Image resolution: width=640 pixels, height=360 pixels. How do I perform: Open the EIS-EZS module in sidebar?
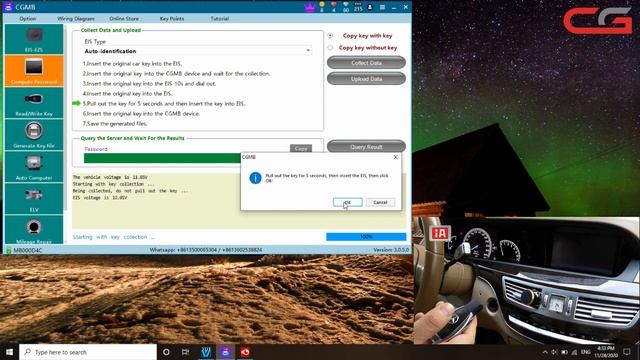click(x=34, y=39)
